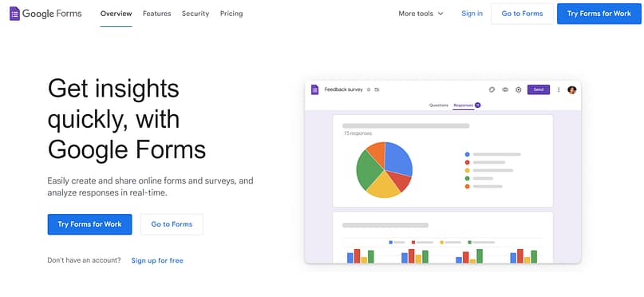This screenshot has height=297, width=644.
Task: Click Go to Forms below headline
Action: point(172,224)
